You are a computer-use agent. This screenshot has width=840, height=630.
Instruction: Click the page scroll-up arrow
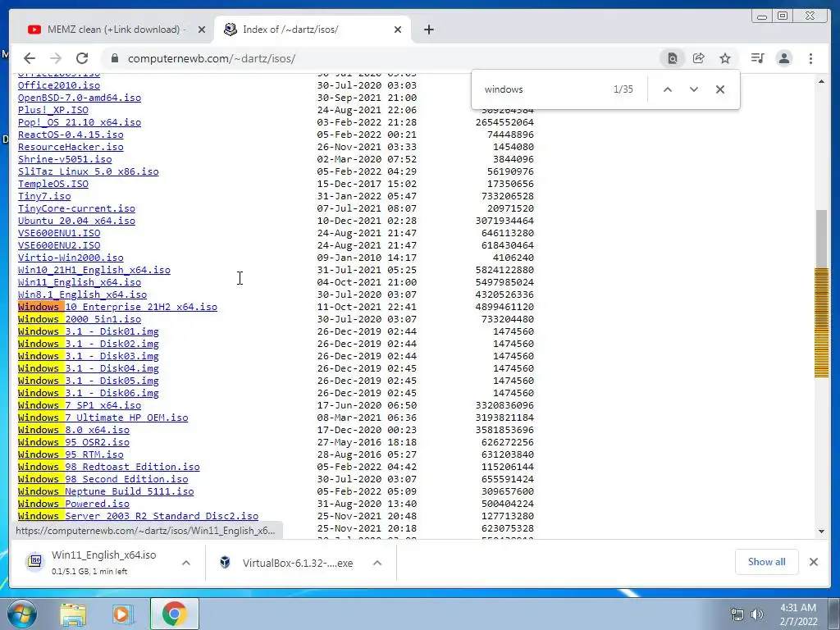821,81
